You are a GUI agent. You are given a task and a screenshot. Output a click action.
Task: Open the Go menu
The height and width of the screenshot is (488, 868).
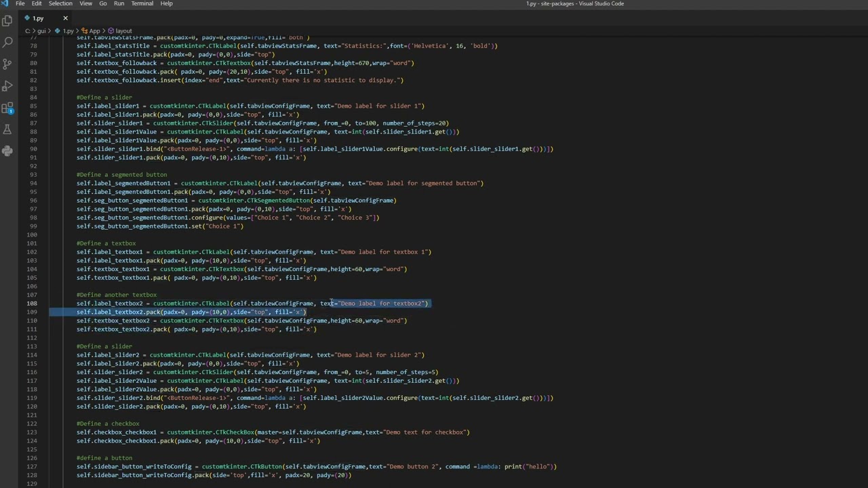[103, 3]
